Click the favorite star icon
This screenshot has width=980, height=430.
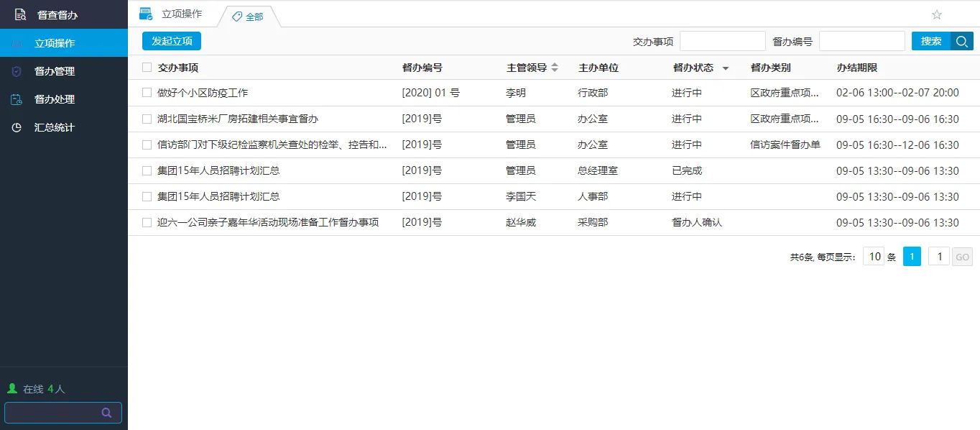936,14
